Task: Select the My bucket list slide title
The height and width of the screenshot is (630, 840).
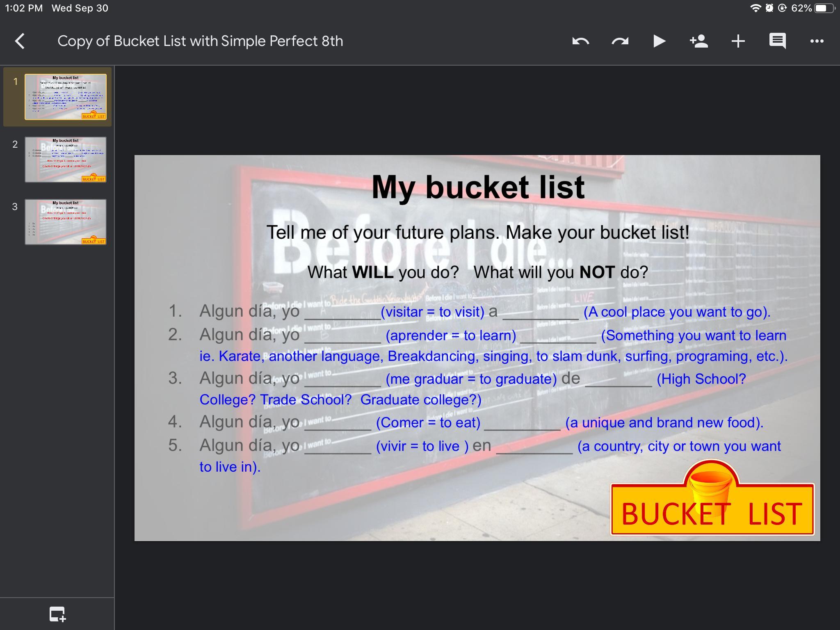Action: pyautogui.click(x=478, y=187)
